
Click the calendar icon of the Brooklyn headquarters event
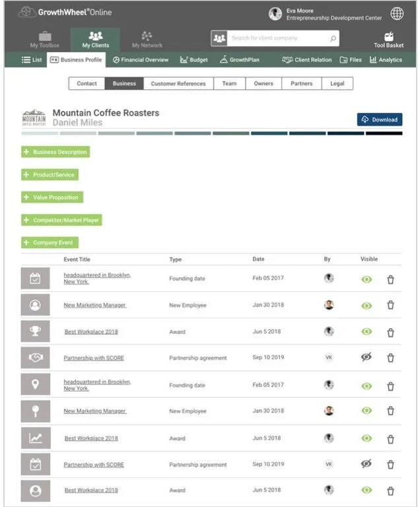[x=35, y=278]
